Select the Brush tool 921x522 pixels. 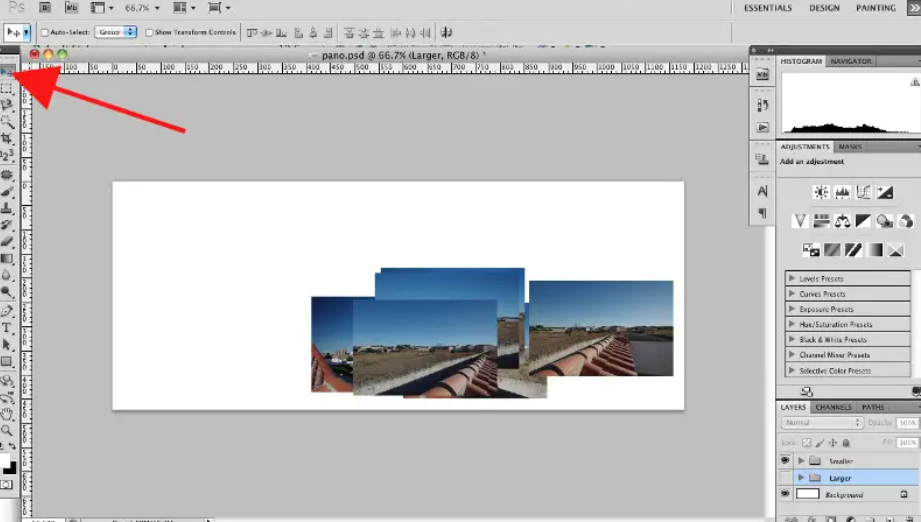click(x=6, y=191)
